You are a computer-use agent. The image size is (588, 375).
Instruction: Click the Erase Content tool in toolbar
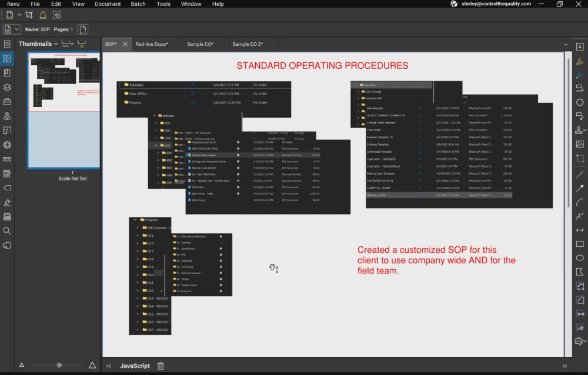pos(56,15)
